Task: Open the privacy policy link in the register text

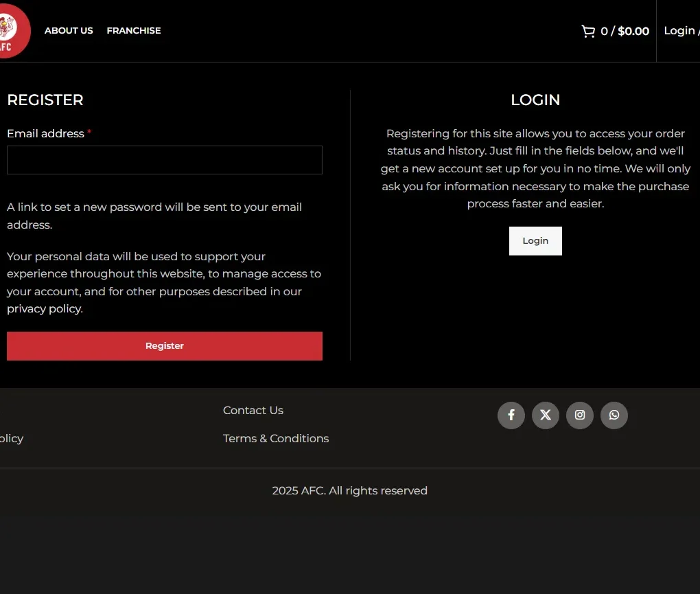Action: (x=45, y=309)
